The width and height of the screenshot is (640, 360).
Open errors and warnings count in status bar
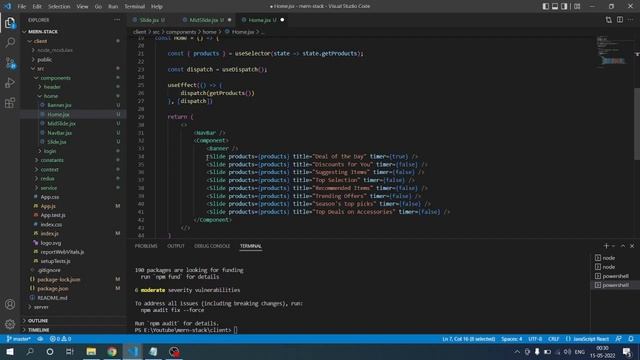[x=60, y=339]
